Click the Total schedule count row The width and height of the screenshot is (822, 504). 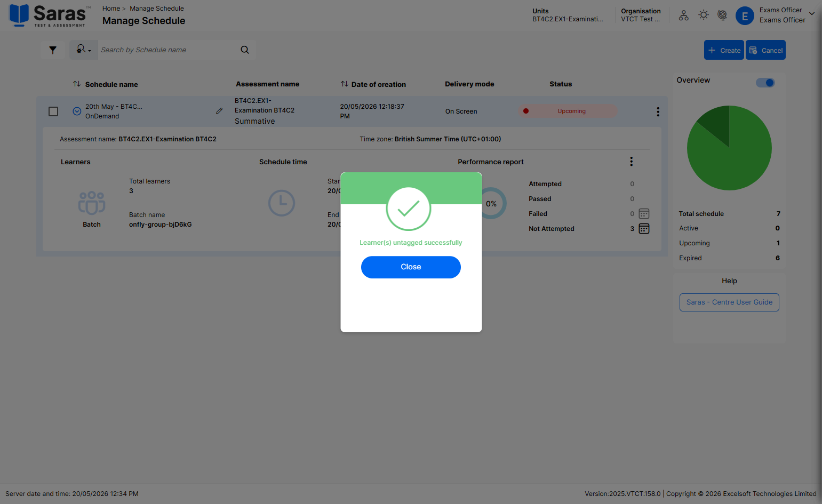pos(729,214)
